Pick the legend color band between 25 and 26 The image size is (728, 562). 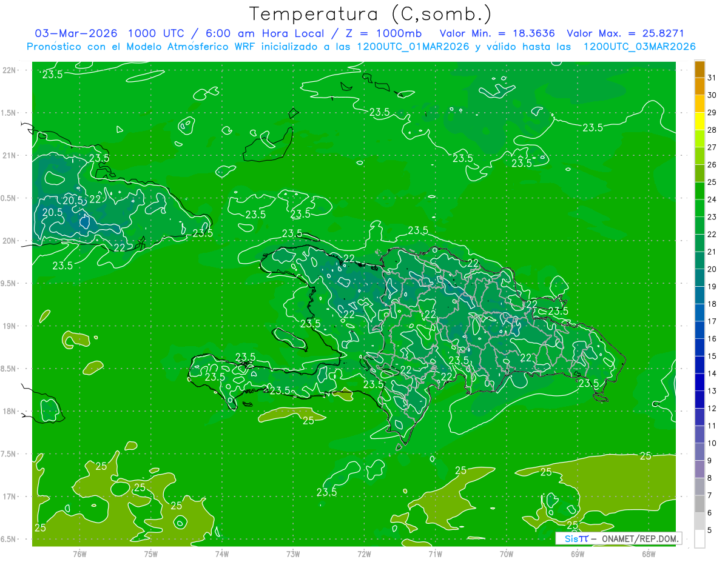pyautogui.click(x=699, y=173)
